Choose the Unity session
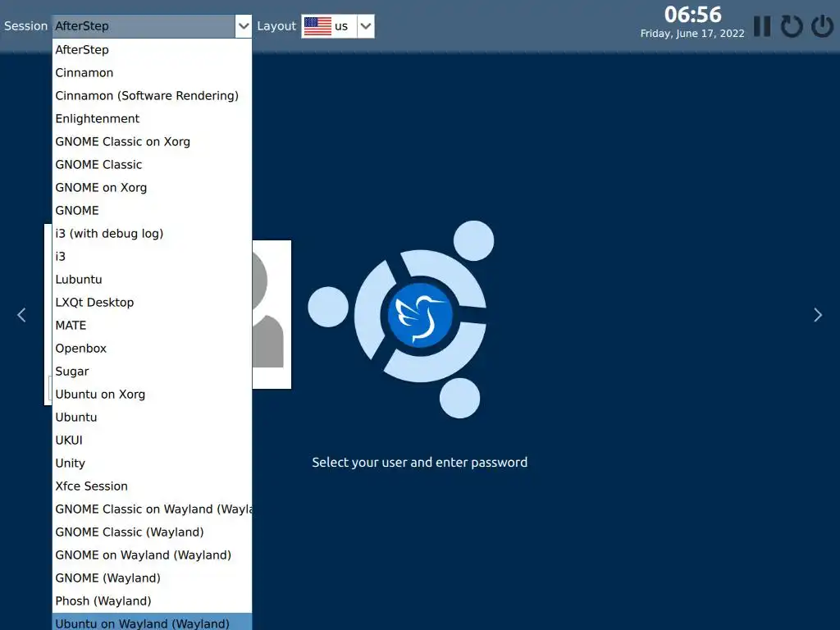The width and height of the screenshot is (840, 630). coord(152,464)
